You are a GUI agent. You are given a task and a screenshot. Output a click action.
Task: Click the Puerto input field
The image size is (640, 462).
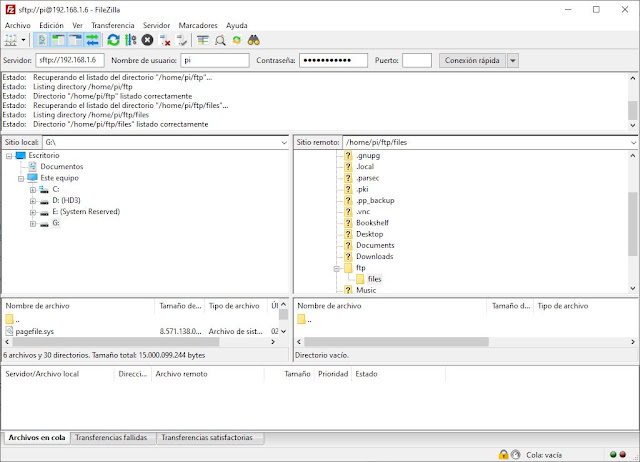[x=417, y=60]
